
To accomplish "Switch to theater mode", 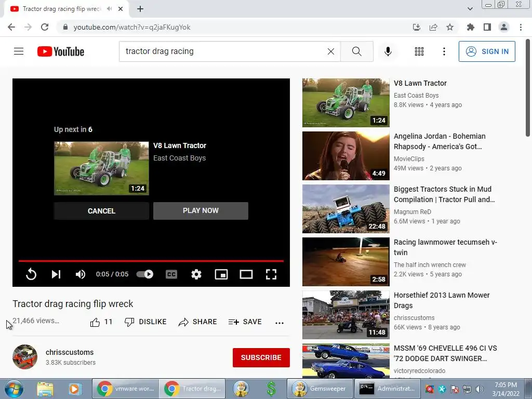I will pyautogui.click(x=246, y=274).
